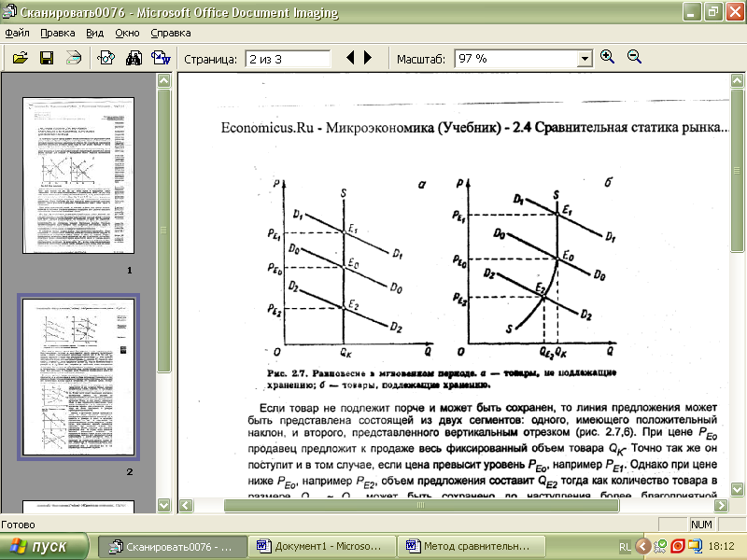Screen dimensions: 747x560
Task: Minimize the Document Imaging window
Action: (691, 11)
